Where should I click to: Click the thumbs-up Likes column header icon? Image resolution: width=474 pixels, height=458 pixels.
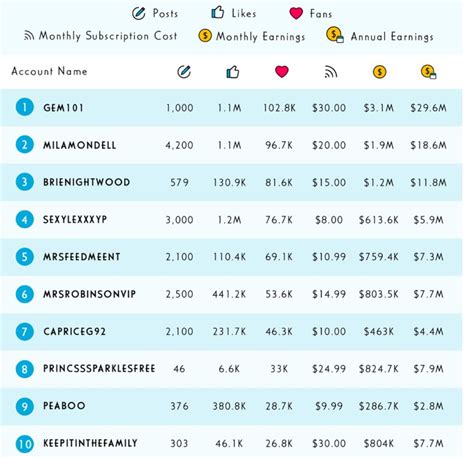tap(233, 72)
